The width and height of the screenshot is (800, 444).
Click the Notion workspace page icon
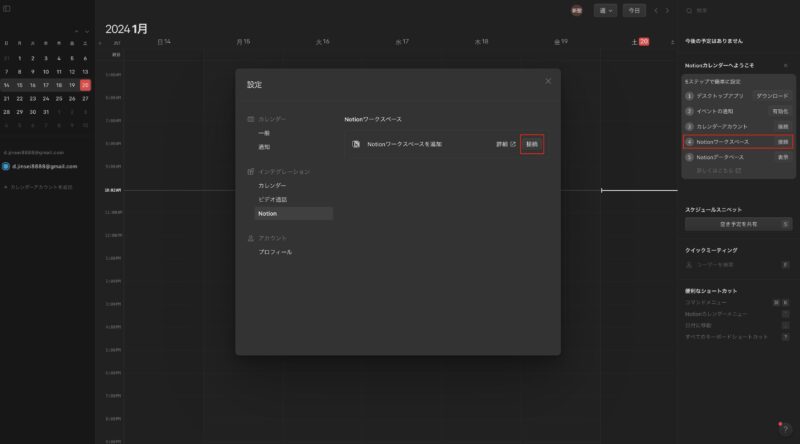(356, 144)
